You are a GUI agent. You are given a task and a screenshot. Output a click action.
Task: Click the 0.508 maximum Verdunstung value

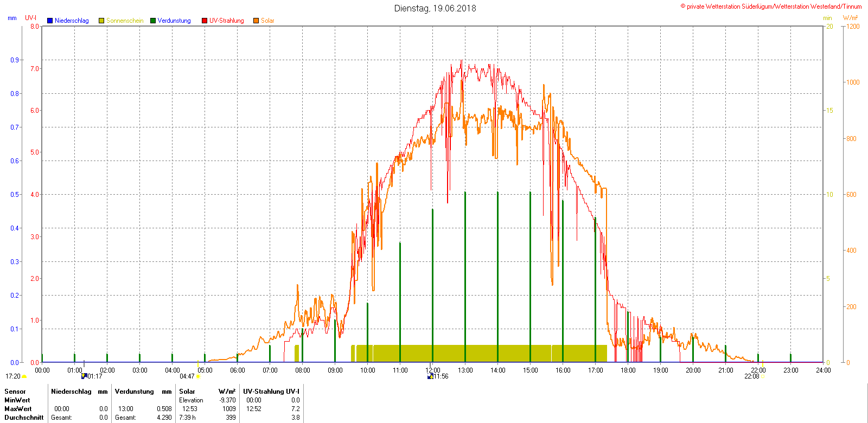point(164,409)
